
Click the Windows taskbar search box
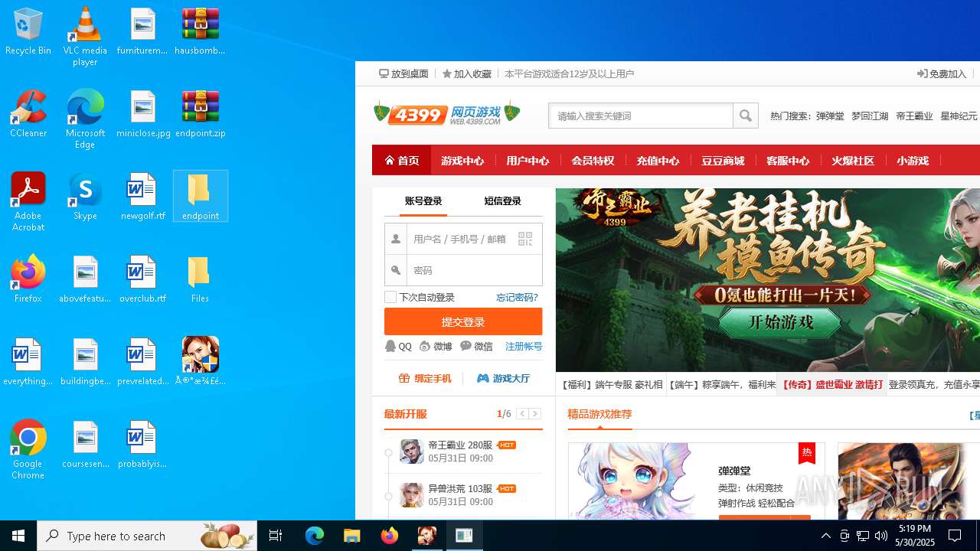pos(147,536)
